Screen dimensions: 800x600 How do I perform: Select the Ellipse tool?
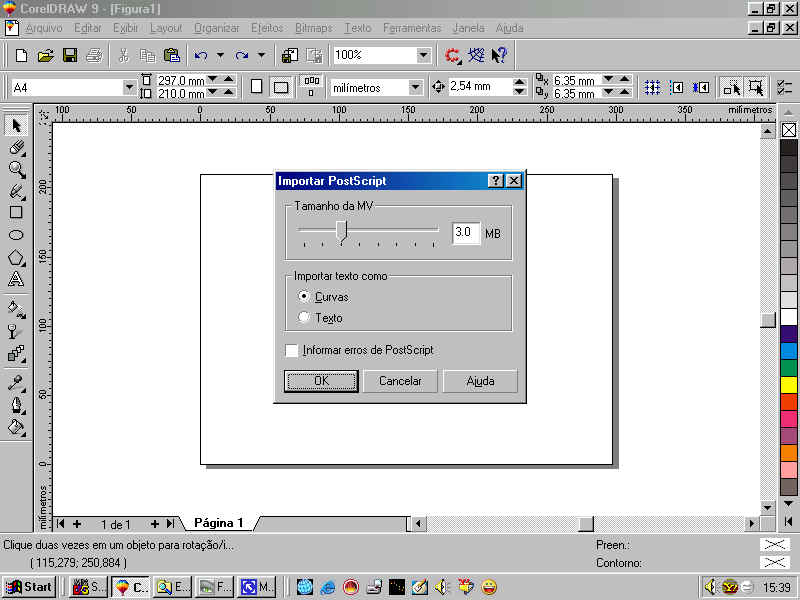tap(16, 235)
